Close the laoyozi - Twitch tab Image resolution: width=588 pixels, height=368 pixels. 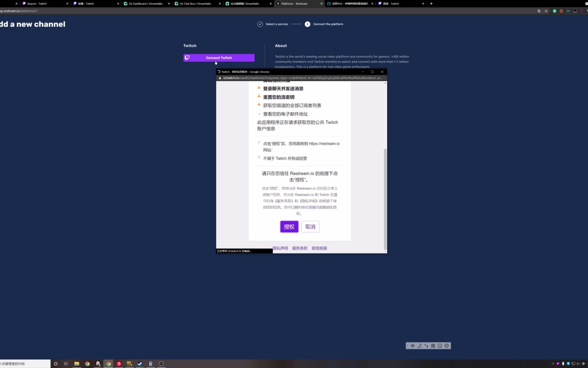pyautogui.click(x=67, y=4)
